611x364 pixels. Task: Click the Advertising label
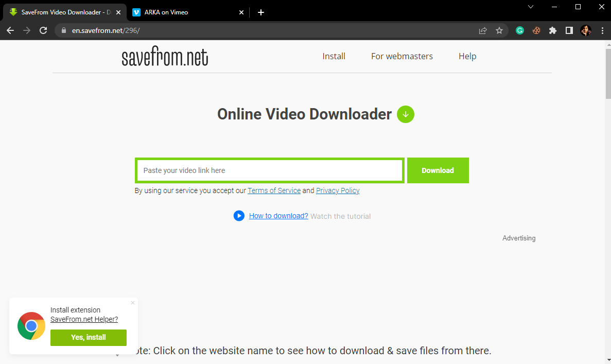(x=519, y=238)
